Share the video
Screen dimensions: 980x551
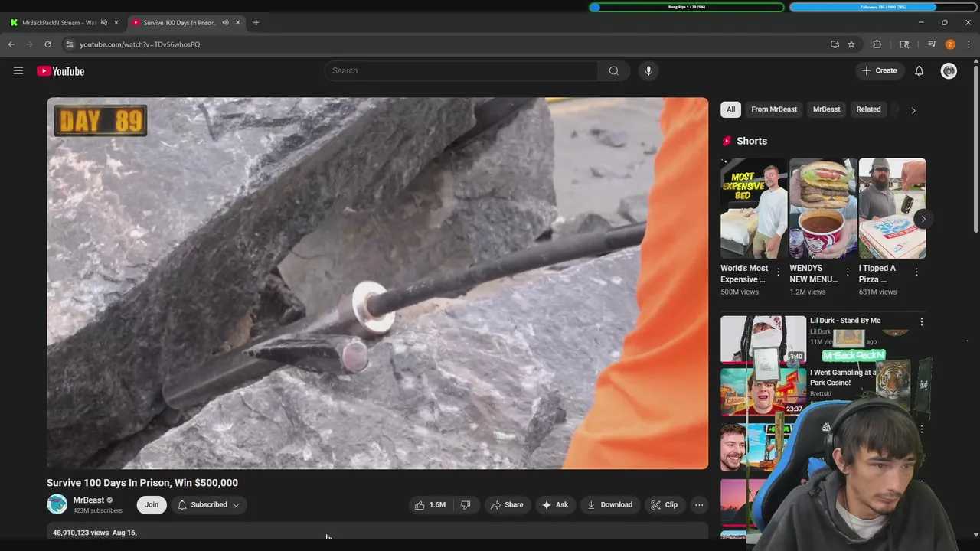(x=507, y=504)
